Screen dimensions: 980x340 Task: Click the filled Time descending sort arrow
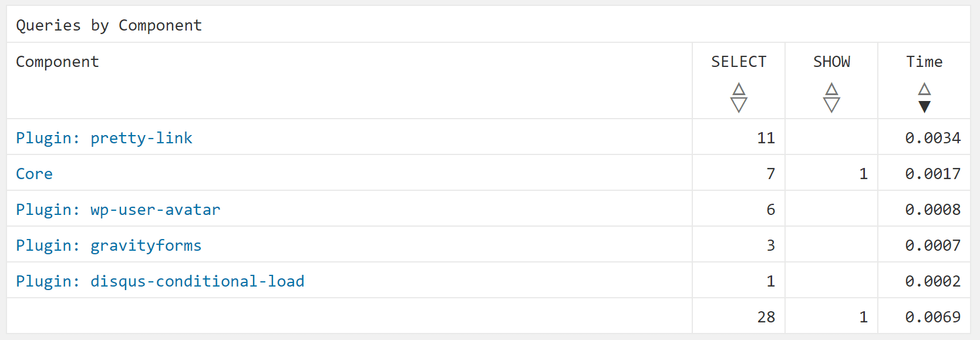924,107
